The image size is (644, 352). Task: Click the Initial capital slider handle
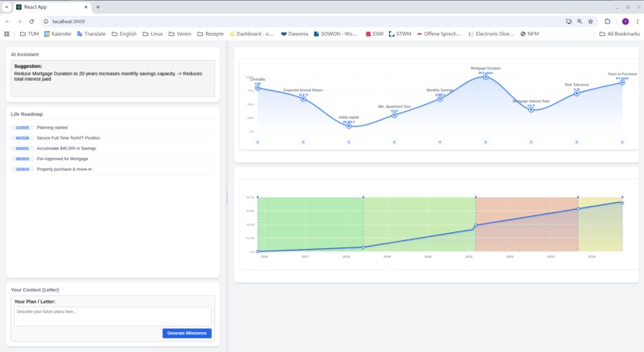(348, 126)
